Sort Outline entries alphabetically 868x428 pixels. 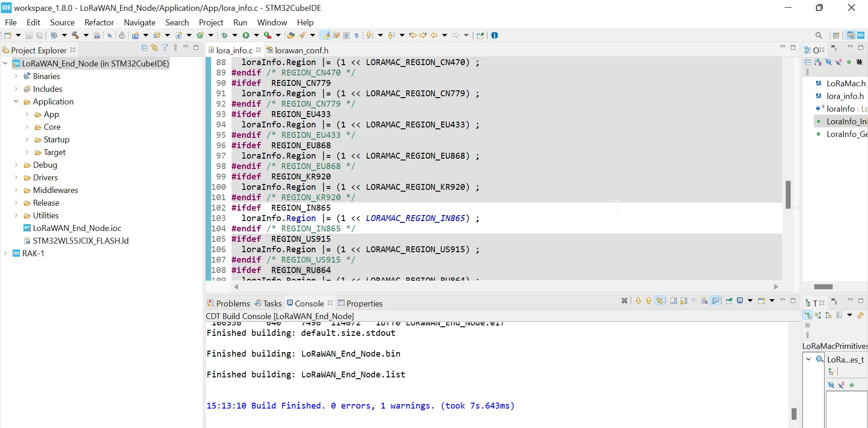[818, 62]
